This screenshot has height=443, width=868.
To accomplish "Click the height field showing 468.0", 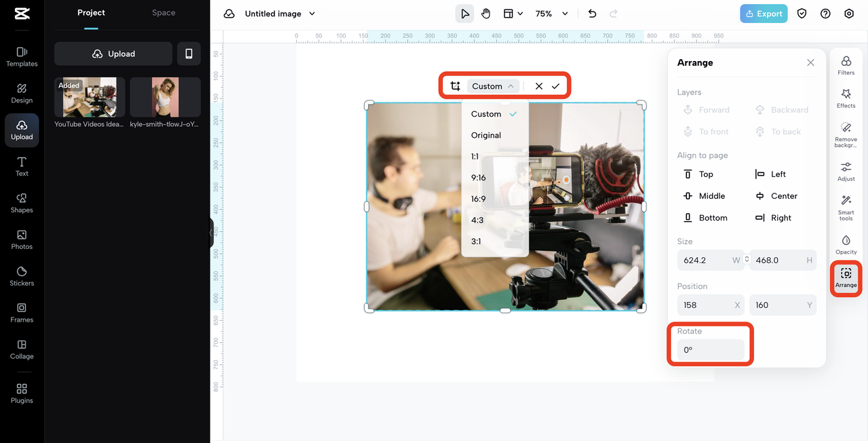I will [783, 260].
